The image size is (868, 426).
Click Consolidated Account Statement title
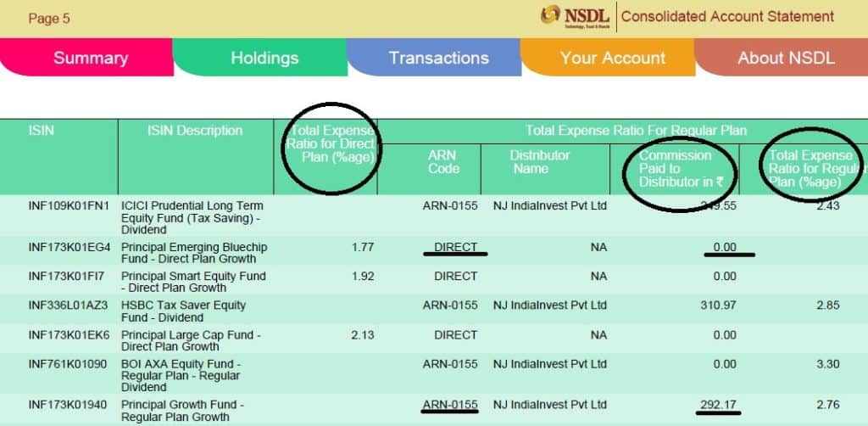click(727, 17)
